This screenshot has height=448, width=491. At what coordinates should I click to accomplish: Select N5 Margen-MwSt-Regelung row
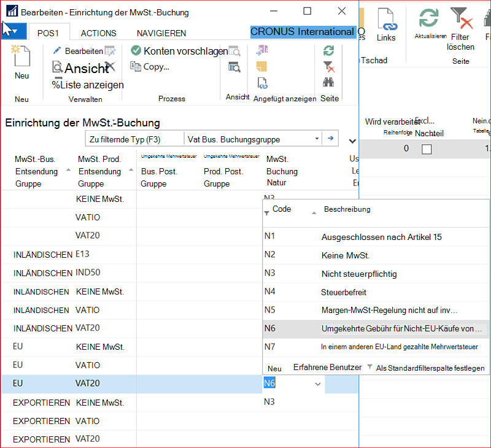pyautogui.click(x=376, y=311)
